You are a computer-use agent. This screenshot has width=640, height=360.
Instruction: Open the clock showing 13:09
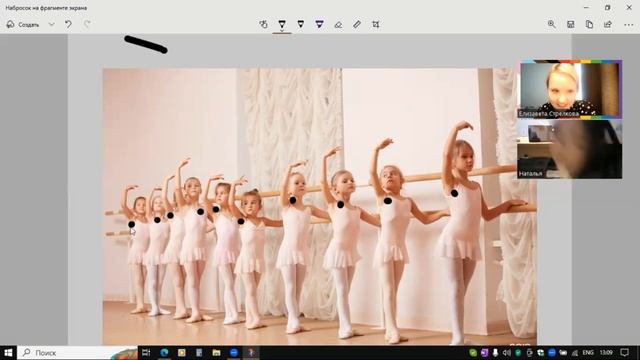pos(606,353)
